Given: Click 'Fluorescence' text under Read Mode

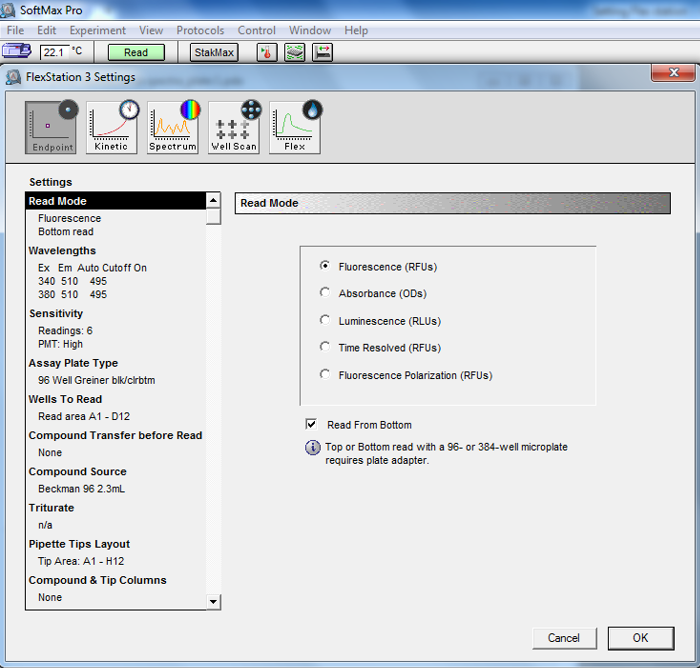Looking at the screenshot, I should coord(69,218).
